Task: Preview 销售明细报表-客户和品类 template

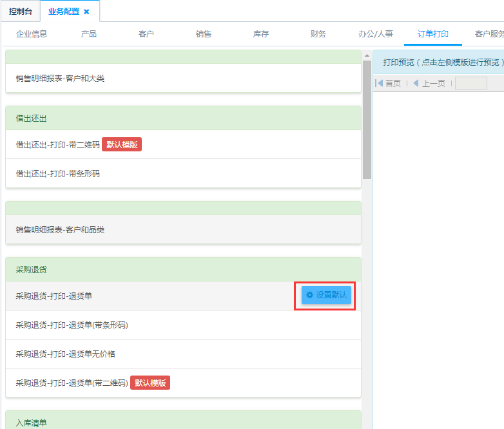Action: [x=60, y=230]
